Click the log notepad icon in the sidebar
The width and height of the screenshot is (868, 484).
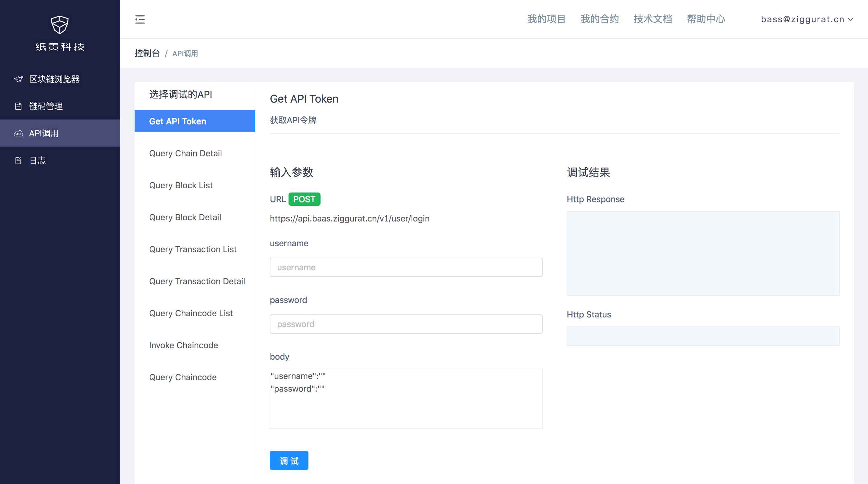[x=18, y=161]
